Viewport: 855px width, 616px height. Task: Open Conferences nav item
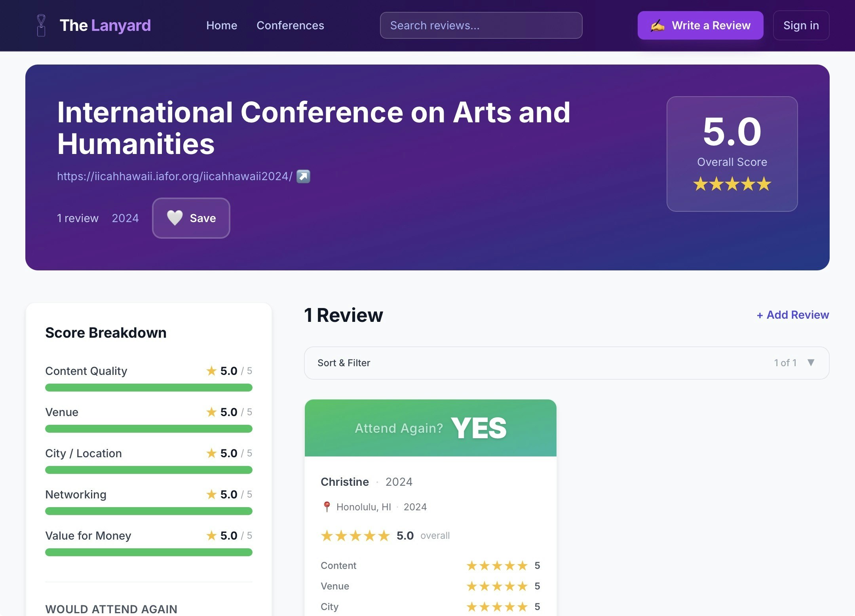(x=290, y=25)
